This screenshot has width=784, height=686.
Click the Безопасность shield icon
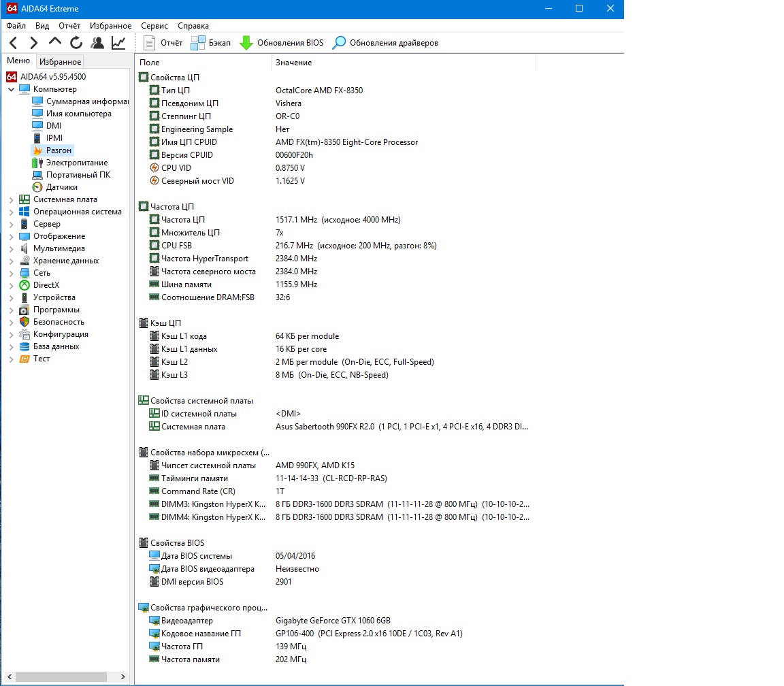(x=24, y=321)
